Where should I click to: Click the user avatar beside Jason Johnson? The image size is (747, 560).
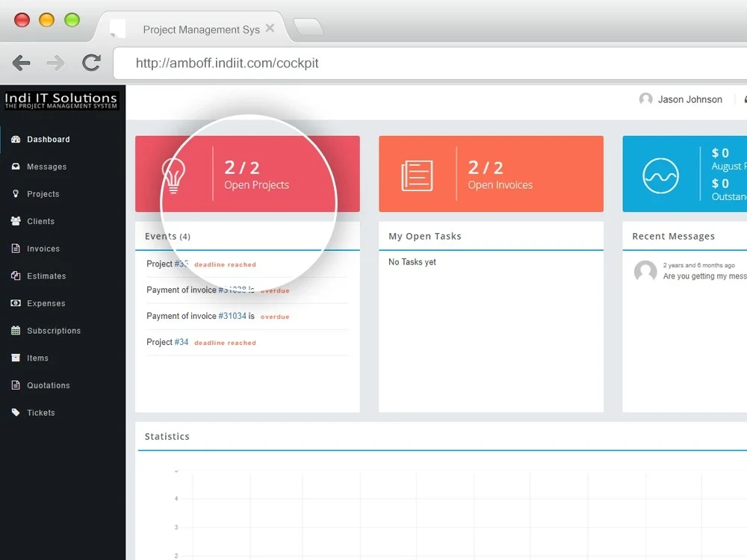(x=645, y=99)
